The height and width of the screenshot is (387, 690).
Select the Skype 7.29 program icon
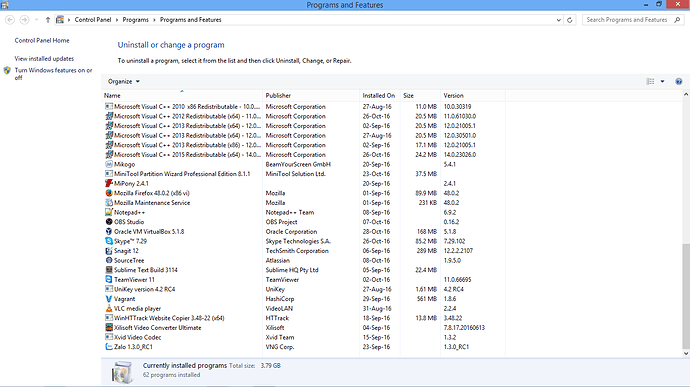pyautogui.click(x=109, y=241)
